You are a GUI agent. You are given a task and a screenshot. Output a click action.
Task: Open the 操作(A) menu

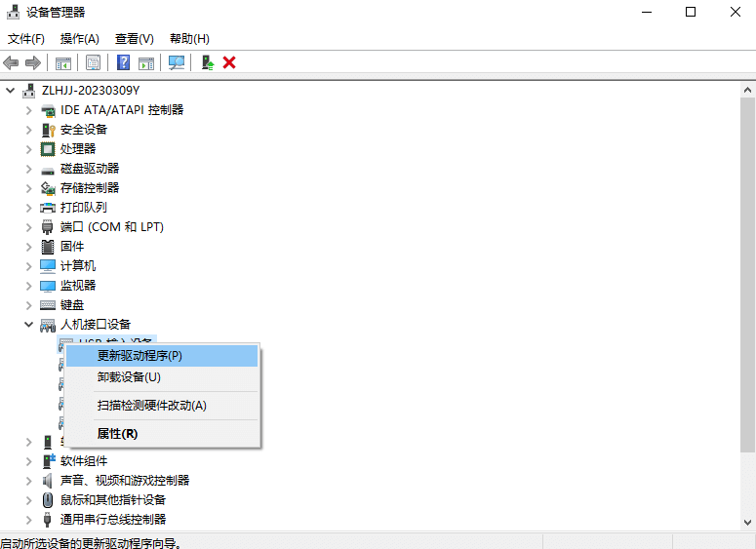(80, 39)
